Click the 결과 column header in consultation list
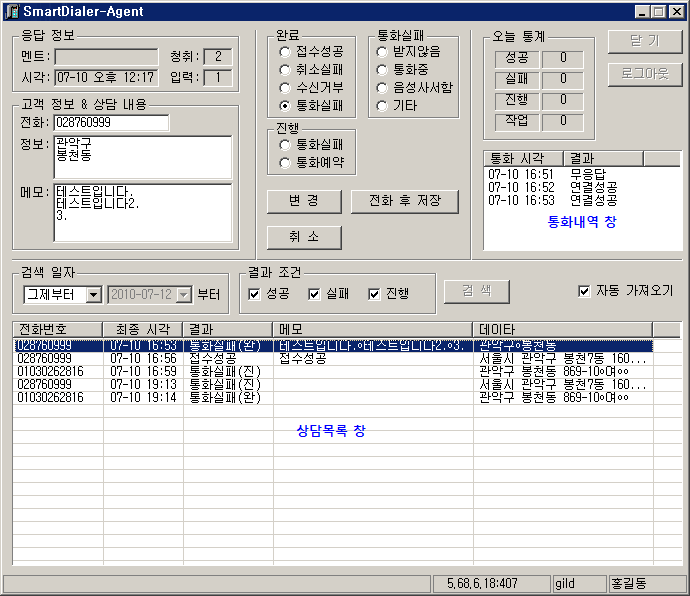 coord(228,329)
